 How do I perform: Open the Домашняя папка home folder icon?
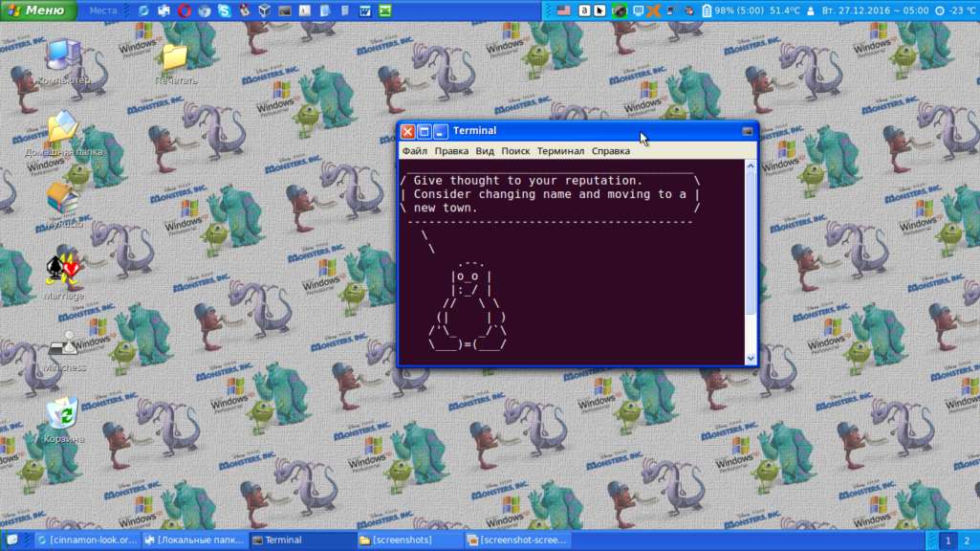pos(63,133)
